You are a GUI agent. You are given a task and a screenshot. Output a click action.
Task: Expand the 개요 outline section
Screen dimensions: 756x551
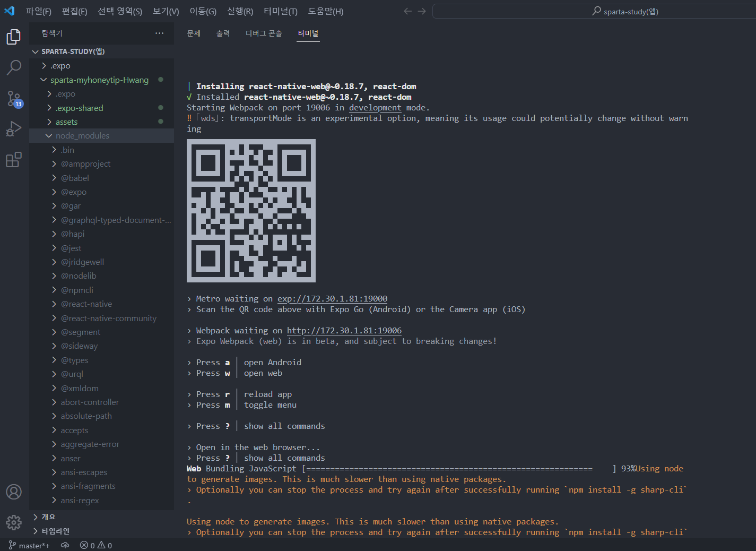point(101,517)
